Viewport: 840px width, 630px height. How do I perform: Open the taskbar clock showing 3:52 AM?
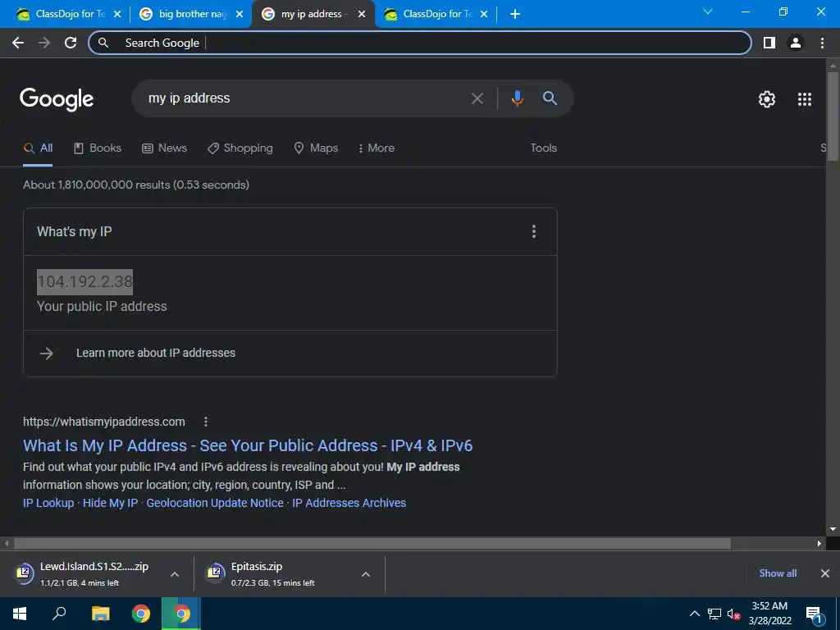[769, 614]
